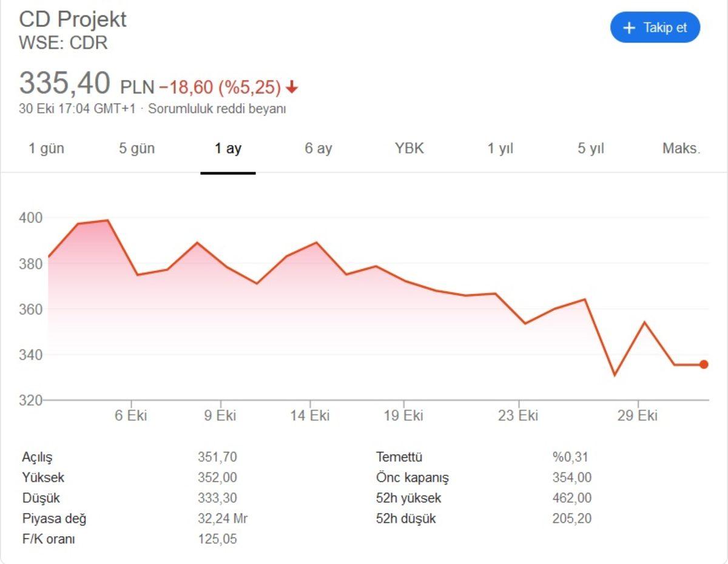Click the plus icon in Takip et
728x564 pixels.
pos(629,28)
